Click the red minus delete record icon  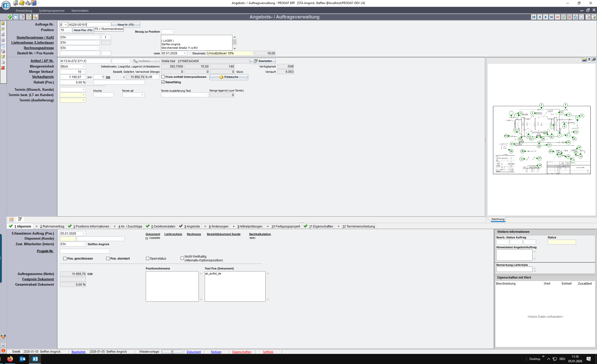tap(558, 17)
